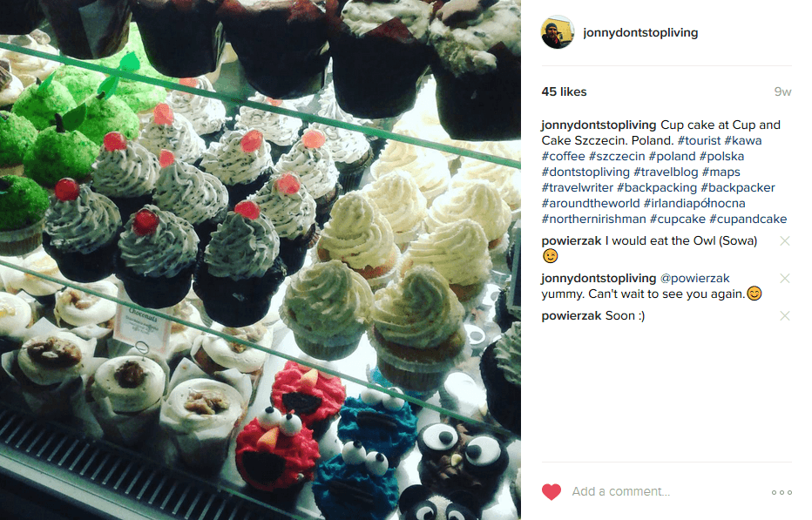Click the cupcake photo
This screenshot has height=520, width=812.
(x=261, y=260)
